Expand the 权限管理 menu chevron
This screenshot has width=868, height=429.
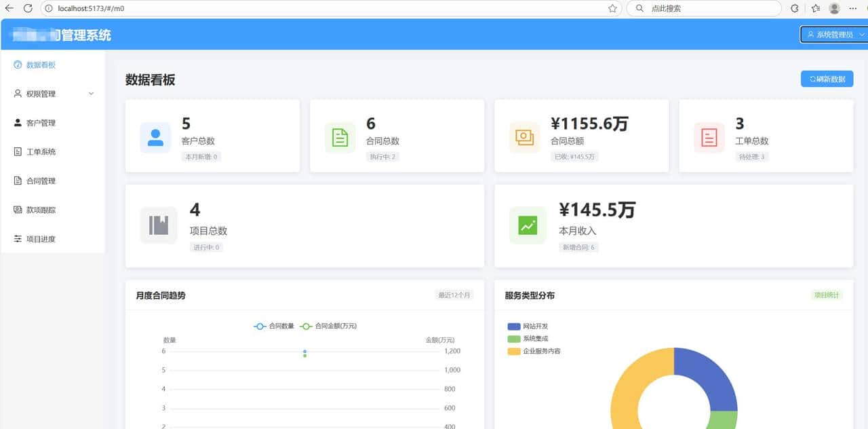click(x=92, y=94)
